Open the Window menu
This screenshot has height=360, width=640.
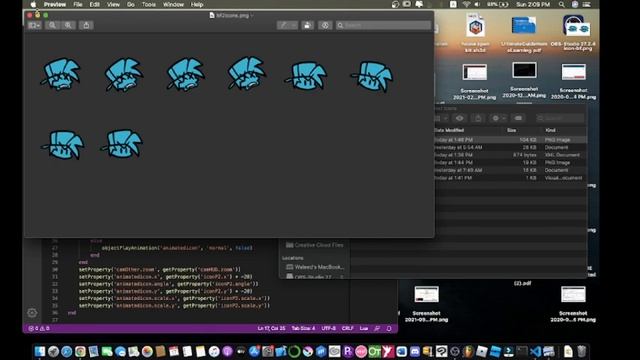pos(173,4)
